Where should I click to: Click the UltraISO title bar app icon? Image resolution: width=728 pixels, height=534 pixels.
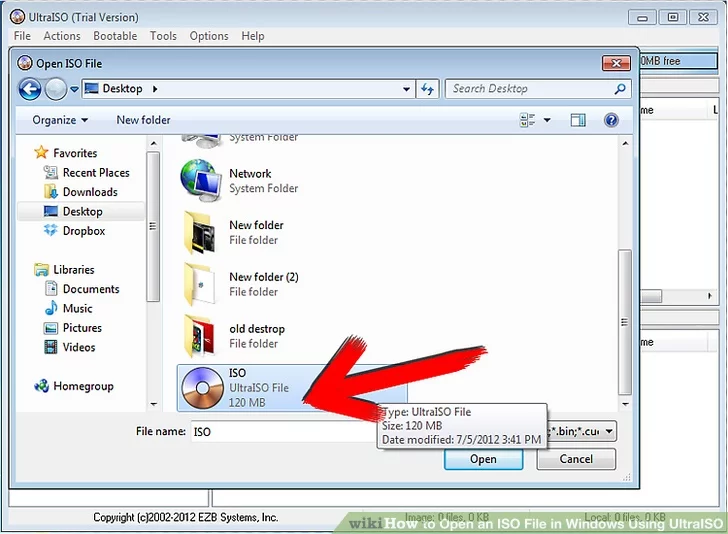tap(18, 17)
